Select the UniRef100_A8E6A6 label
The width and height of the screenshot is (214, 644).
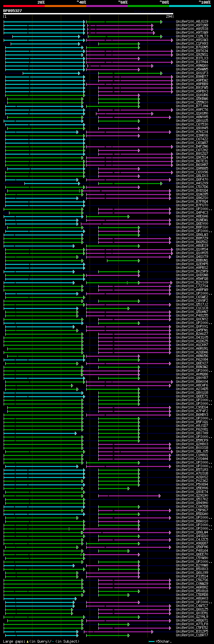(192, 216)
